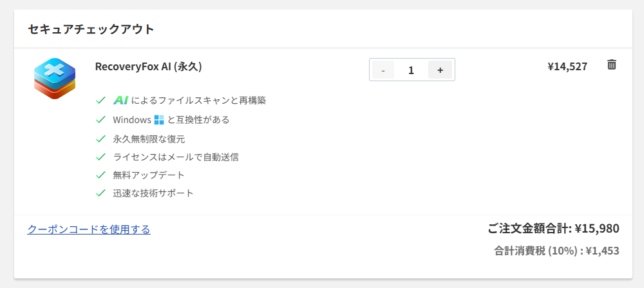Screen dimensions: 644x288
Task: Remove item with the trash can icon
Action: (612, 64)
